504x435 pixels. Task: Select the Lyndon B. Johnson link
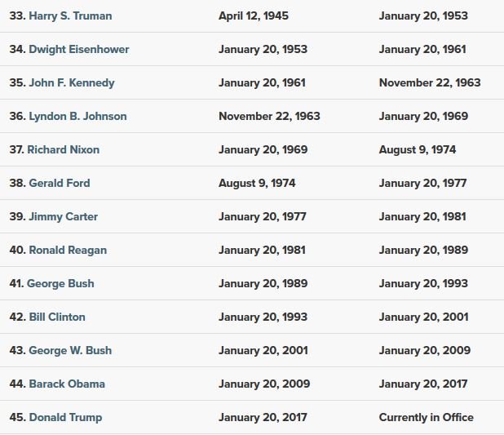(77, 116)
